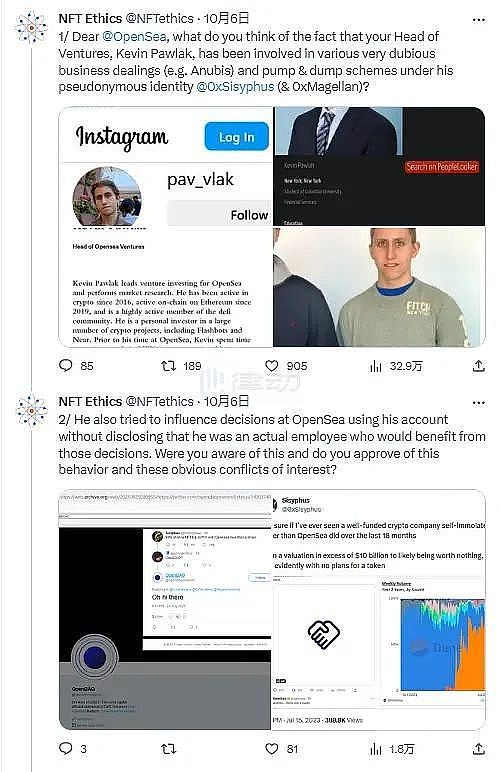View analytics of second tweet showing 1.8万

[x=375, y=749]
